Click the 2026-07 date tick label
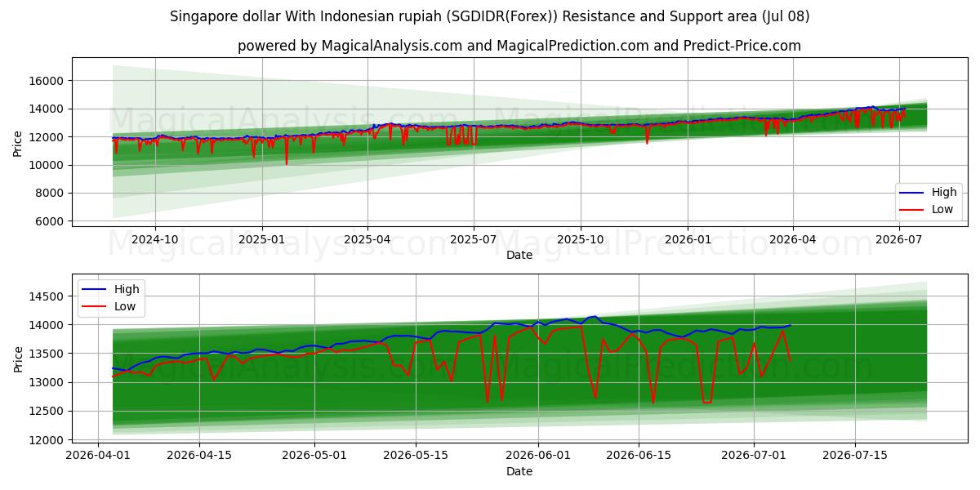This screenshot has width=980, height=490. [898, 240]
